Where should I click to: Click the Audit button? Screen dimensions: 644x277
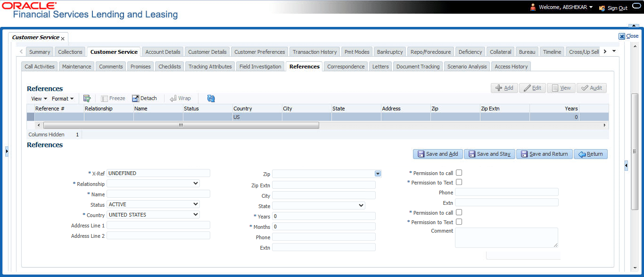(x=592, y=88)
